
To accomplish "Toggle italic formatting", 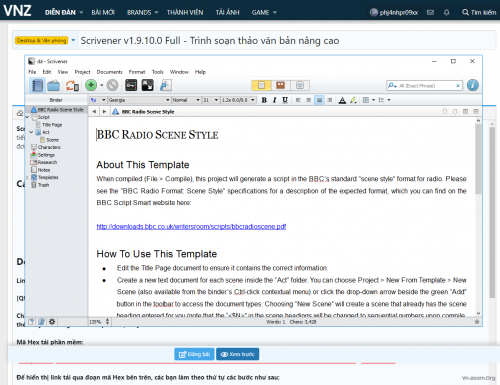I will [x=274, y=100].
